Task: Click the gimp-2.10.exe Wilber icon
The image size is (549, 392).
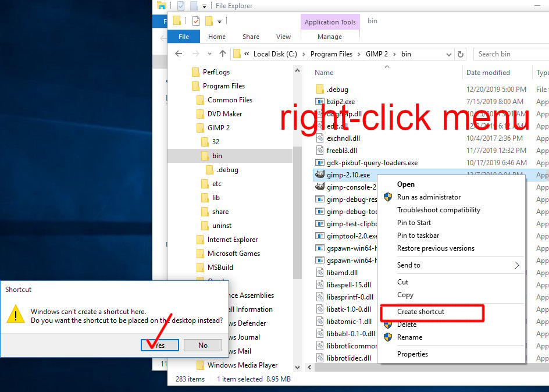Action: 320,174
